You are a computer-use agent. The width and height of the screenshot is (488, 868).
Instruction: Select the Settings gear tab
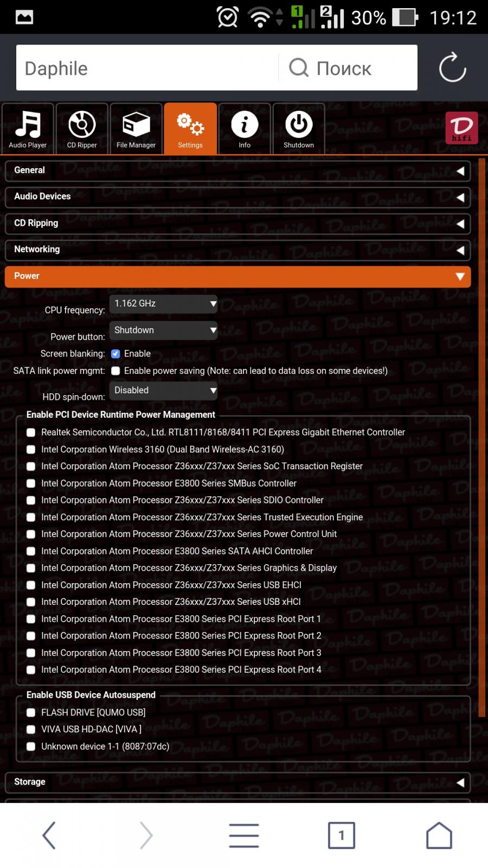190,129
